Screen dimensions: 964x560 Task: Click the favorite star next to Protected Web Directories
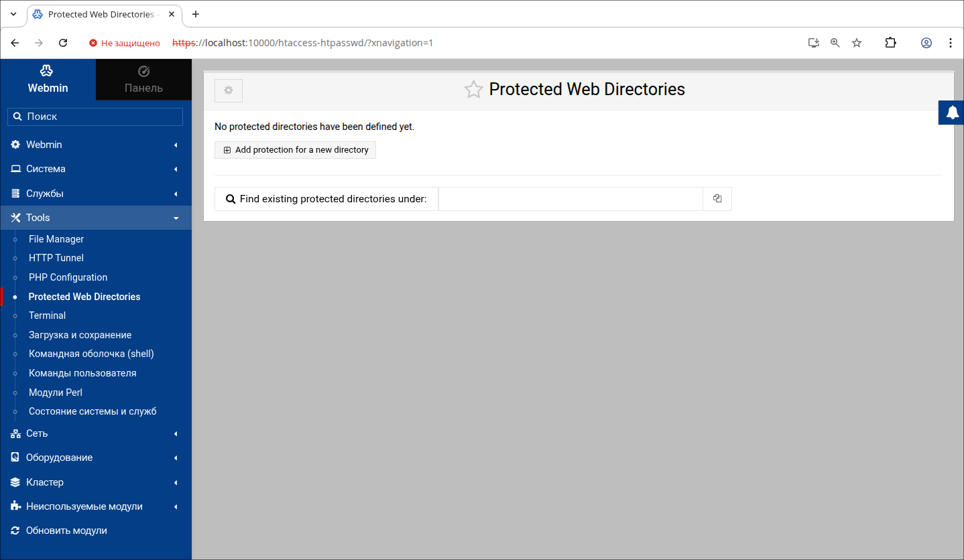click(473, 90)
